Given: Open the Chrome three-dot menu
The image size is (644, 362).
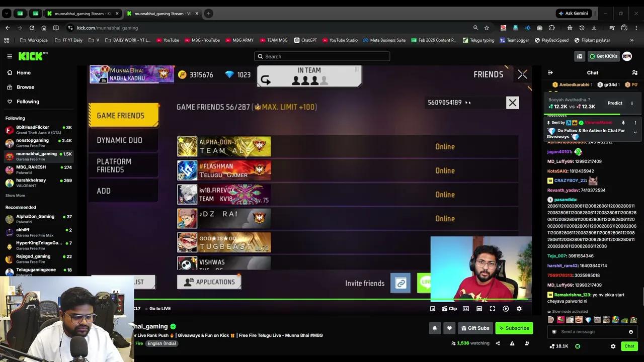Looking at the screenshot, I should coord(636,28).
